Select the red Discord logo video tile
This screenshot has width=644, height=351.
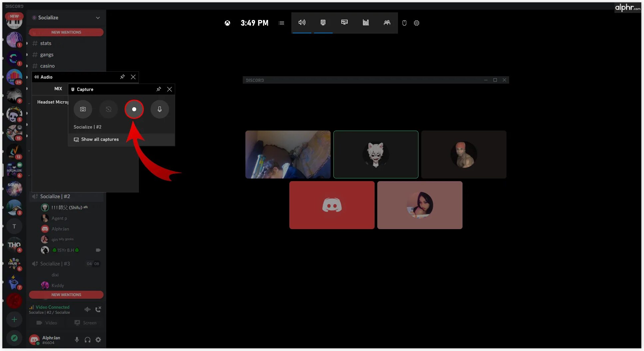[x=332, y=205]
